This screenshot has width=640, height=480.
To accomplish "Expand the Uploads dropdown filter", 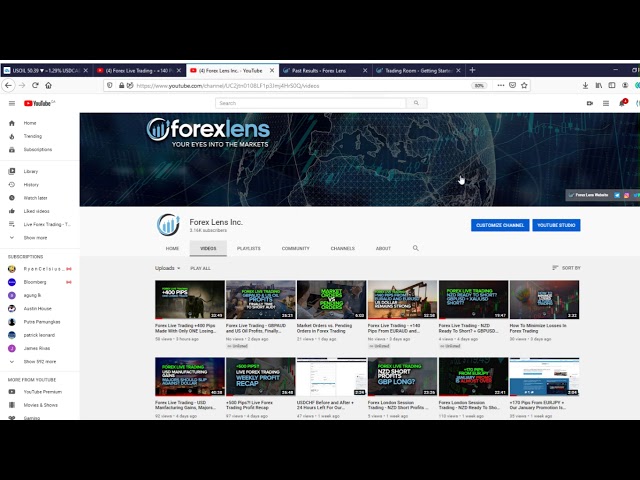I will click(x=168, y=268).
